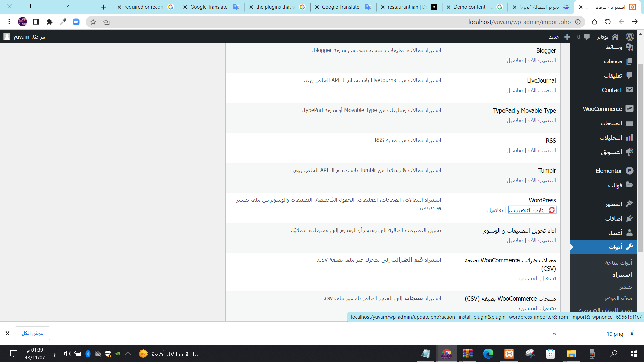Click the comments bubble icon in admin bar

[586, 37]
